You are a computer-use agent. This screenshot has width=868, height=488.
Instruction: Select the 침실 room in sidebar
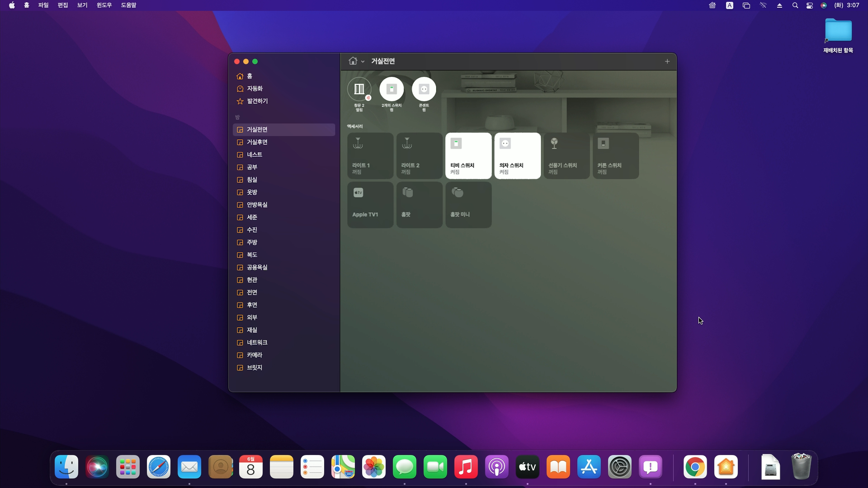pyautogui.click(x=252, y=180)
